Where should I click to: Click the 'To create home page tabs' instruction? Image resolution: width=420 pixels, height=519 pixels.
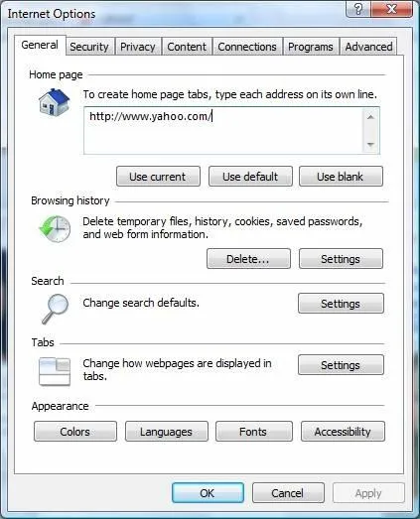pos(230,94)
